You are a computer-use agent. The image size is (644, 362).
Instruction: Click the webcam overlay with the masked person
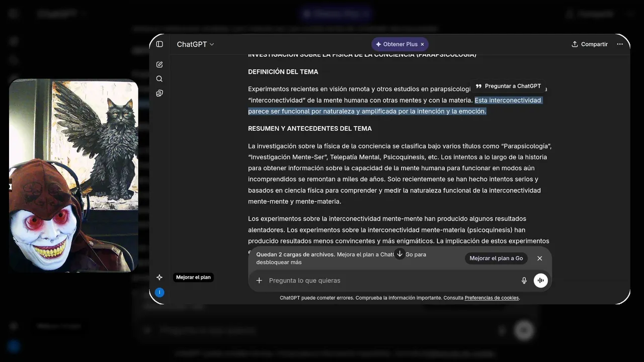(x=73, y=175)
